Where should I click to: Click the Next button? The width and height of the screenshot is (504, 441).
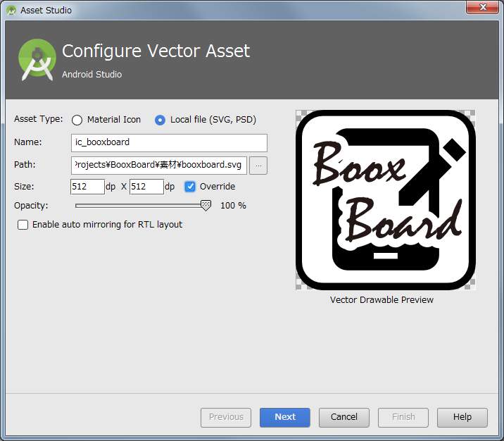coord(285,418)
